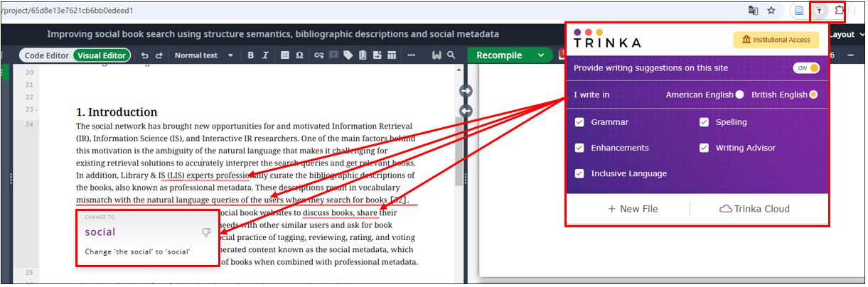Uncheck the Enhancements checkbox

[579, 148]
